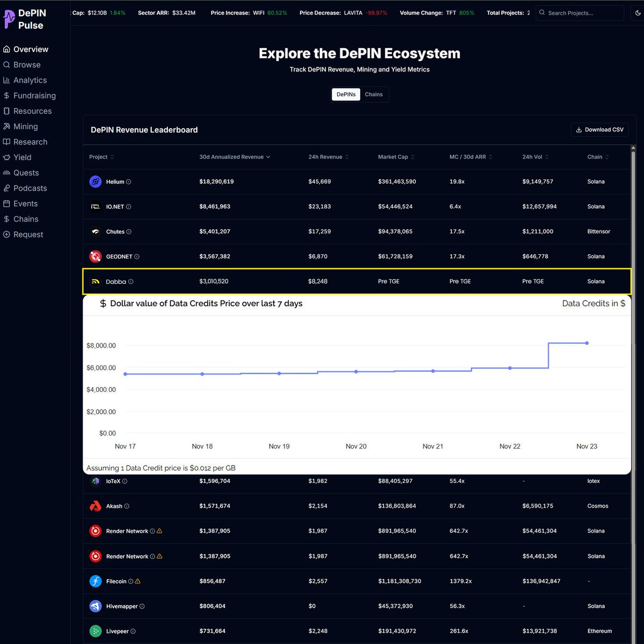Click the Events calendar icon
The width and height of the screenshot is (644, 644).
6,204
